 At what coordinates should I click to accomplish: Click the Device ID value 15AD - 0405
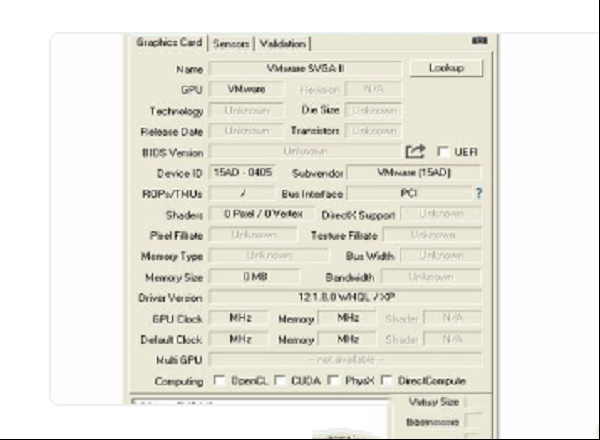243,172
